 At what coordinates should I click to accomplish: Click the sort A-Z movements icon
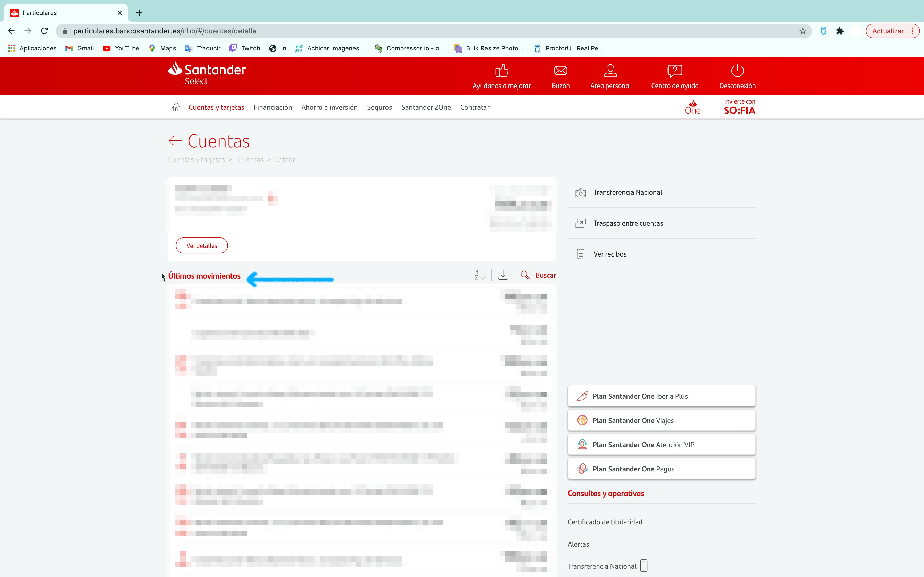tap(480, 275)
